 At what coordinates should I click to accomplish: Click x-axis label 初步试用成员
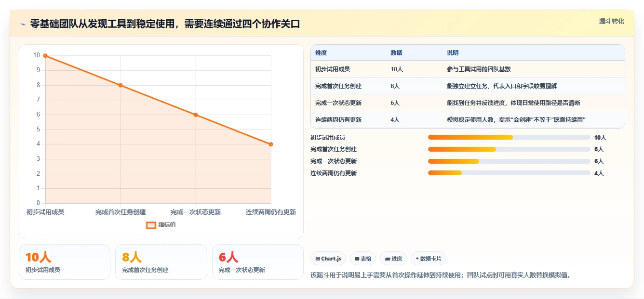[45, 212]
